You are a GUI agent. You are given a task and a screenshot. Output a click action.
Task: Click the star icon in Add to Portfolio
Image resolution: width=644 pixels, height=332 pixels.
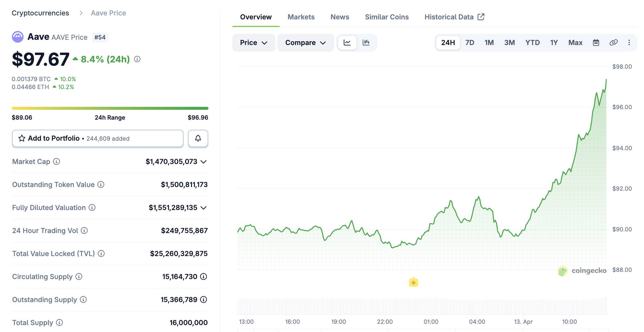coord(22,138)
